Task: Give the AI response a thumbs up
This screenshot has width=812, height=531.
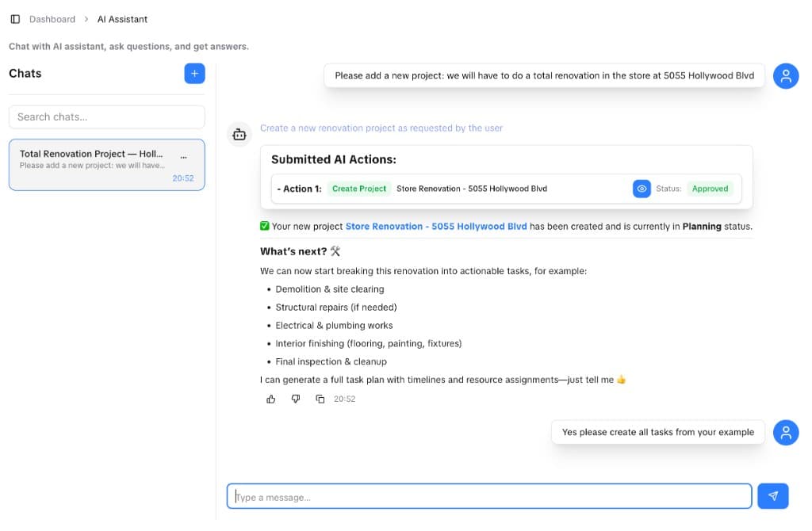Action: [270, 399]
